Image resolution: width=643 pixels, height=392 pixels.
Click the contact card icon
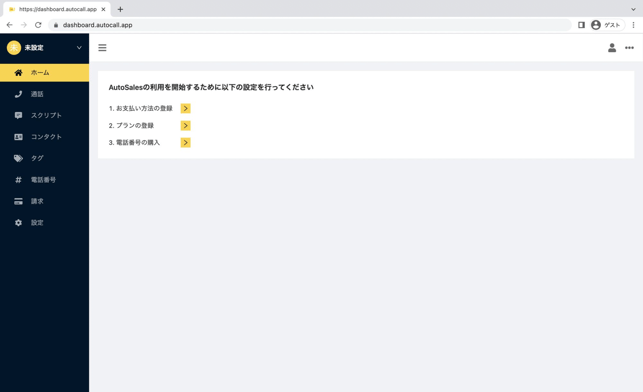point(18,137)
